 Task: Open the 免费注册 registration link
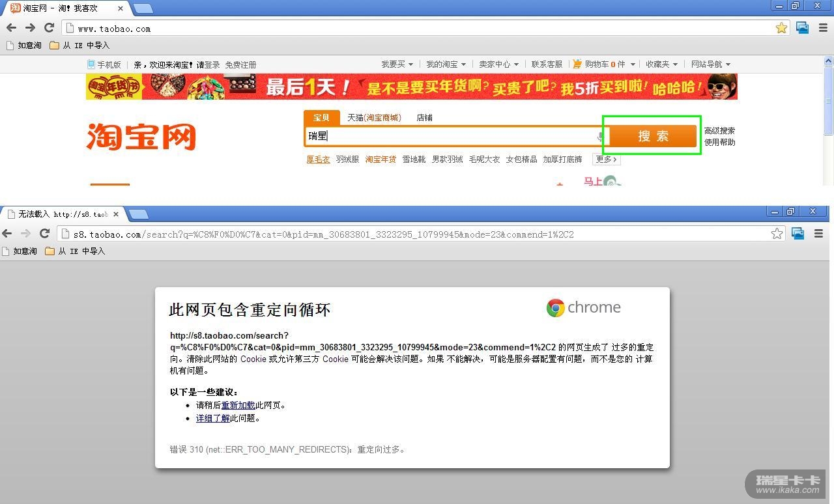point(240,65)
